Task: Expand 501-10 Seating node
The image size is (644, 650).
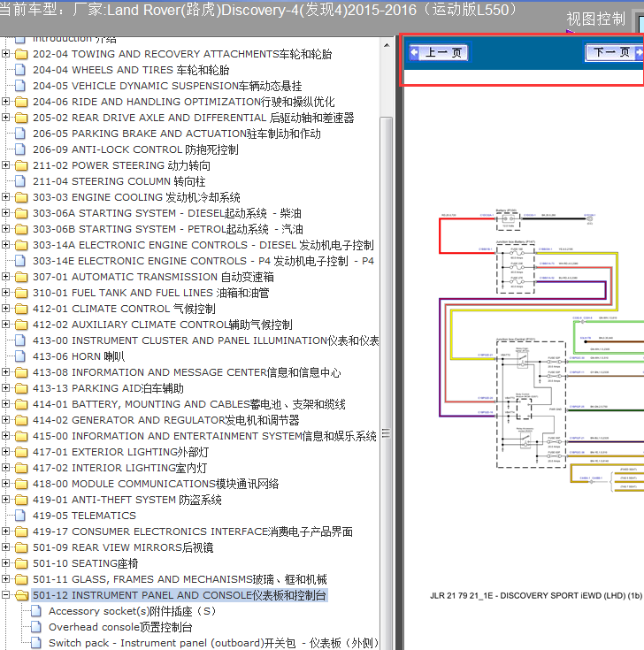Action: pos(6,563)
